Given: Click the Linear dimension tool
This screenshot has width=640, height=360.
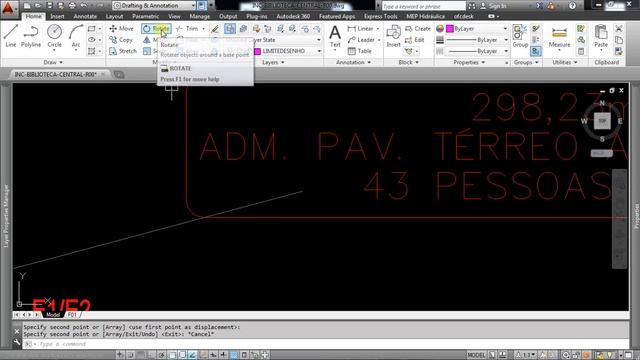Looking at the screenshot, I should click(361, 29).
